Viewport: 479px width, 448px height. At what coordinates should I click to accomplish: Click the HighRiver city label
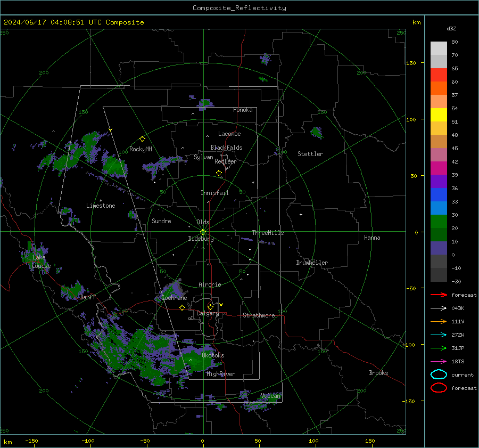221,374
